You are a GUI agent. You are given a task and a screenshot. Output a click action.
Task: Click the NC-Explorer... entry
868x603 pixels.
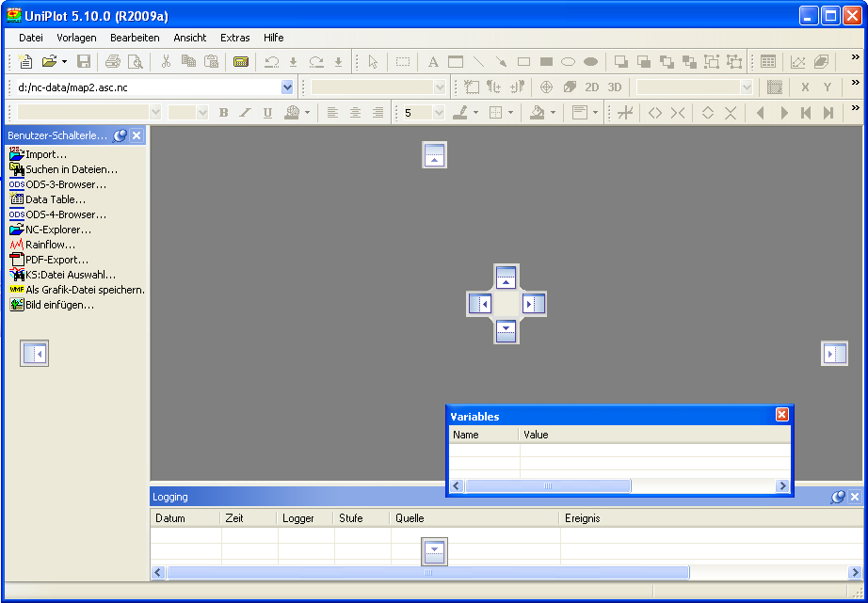[x=58, y=230]
